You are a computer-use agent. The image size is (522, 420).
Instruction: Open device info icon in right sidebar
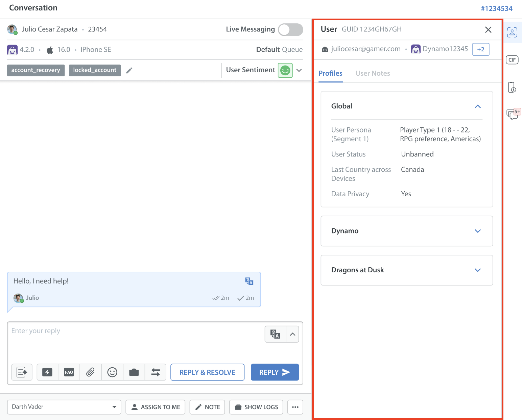click(x=512, y=87)
